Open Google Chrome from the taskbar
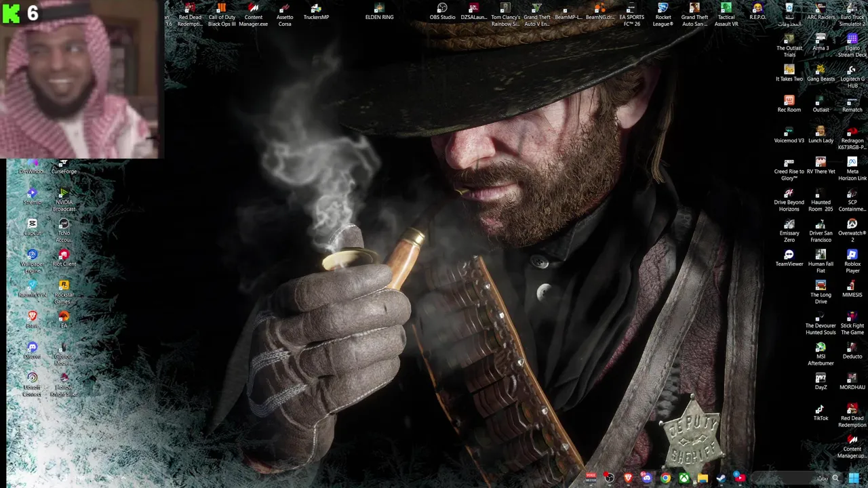This screenshot has height=488, width=868. (666, 479)
